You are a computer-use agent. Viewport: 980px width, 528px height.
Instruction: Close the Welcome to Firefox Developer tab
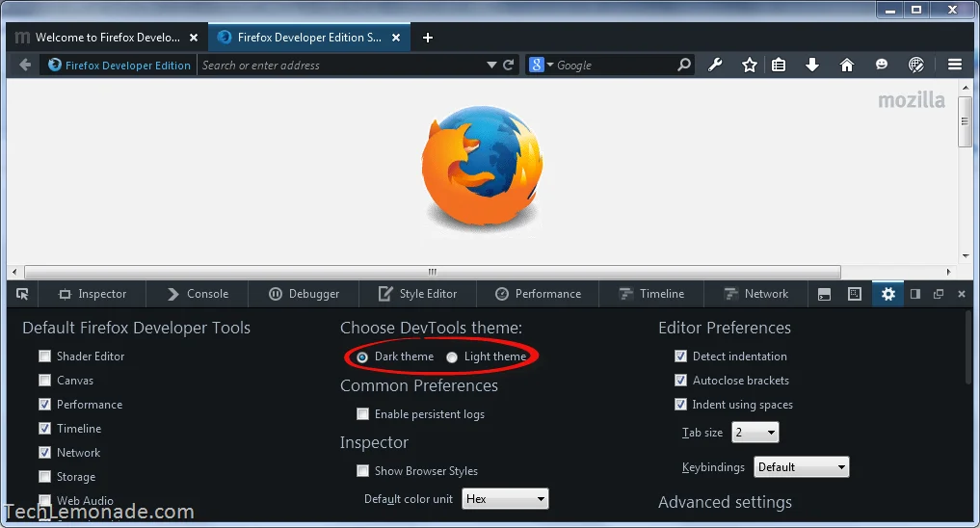(194, 38)
